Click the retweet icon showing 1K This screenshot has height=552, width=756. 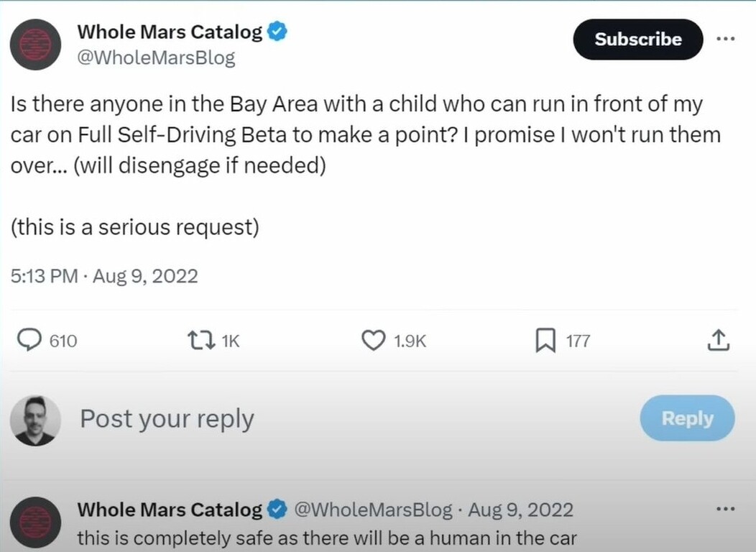coord(200,341)
